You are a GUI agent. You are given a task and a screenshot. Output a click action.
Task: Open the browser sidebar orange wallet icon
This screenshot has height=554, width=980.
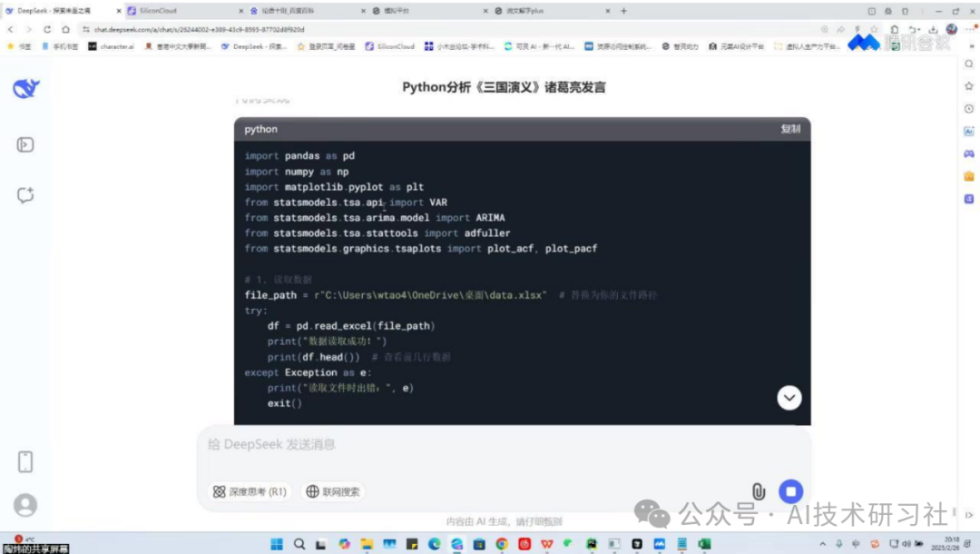[969, 176]
